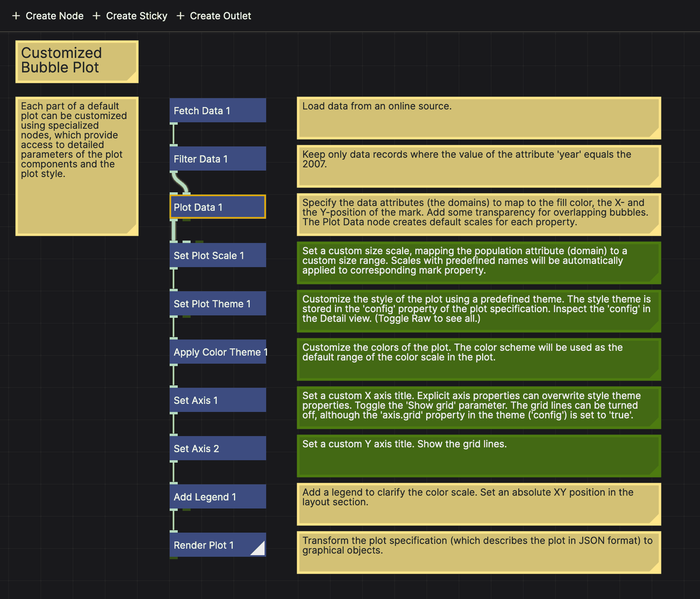Click the wire between Fetch Data and Filter Data
700x599 pixels.
[174, 134]
